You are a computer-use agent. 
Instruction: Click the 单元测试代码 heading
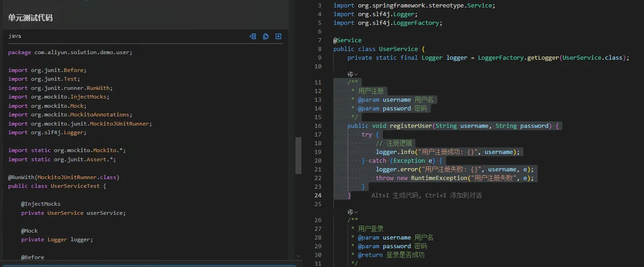tap(30, 18)
